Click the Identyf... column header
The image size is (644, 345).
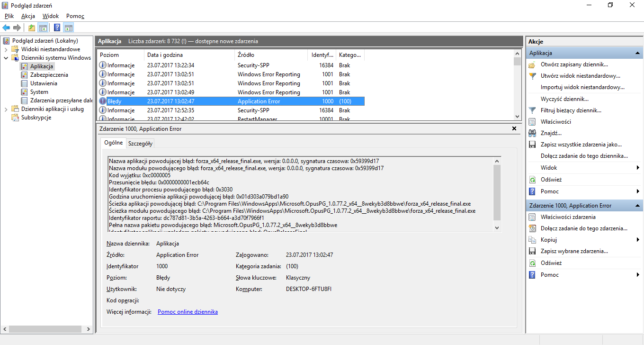pyautogui.click(x=322, y=55)
